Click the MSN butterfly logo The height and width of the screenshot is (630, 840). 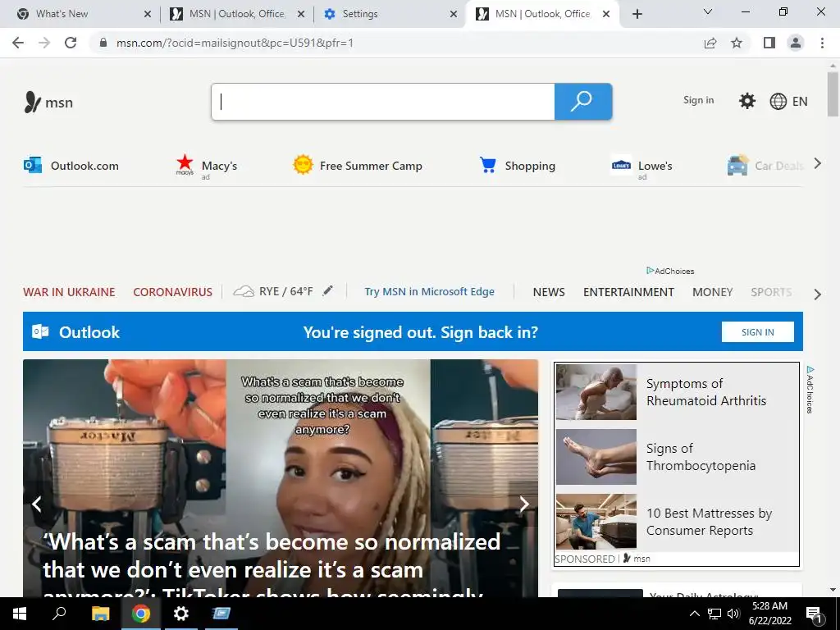pyautogui.click(x=32, y=102)
